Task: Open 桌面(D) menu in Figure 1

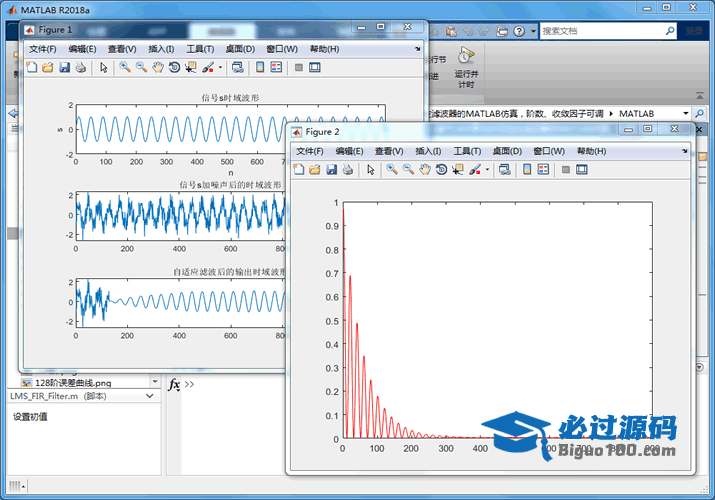Action: 240,49
